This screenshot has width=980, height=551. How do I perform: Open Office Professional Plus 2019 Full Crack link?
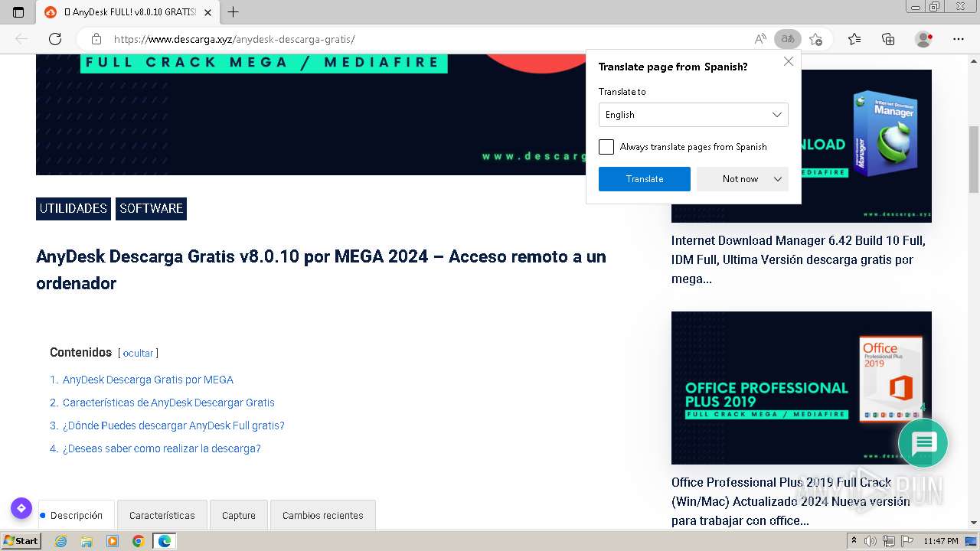click(791, 501)
